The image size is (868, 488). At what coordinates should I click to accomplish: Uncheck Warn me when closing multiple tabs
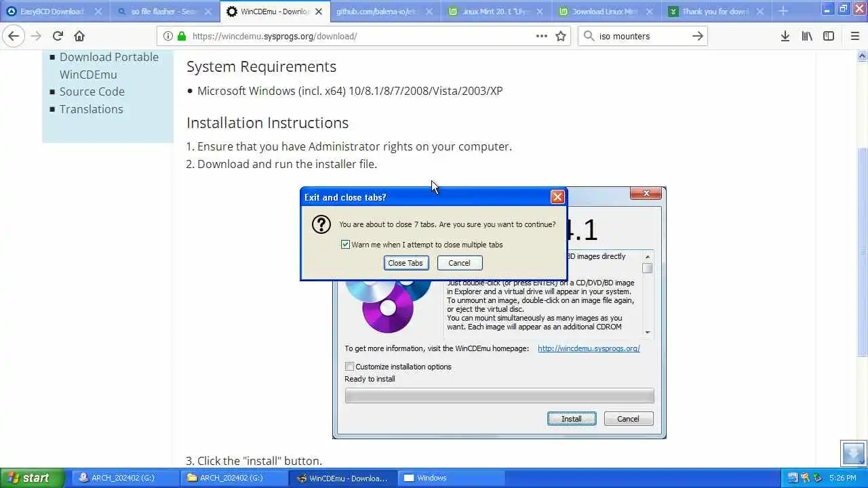[345, 245]
